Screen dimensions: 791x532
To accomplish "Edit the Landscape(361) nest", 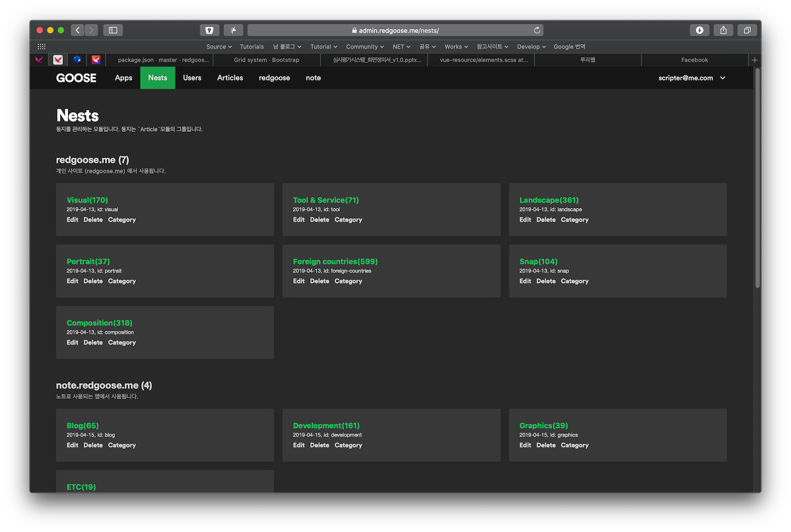I will 525,220.
